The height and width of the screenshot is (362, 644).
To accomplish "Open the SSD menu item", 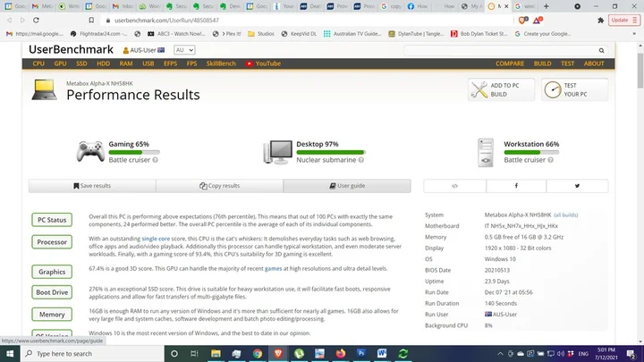I will (81, 63).
